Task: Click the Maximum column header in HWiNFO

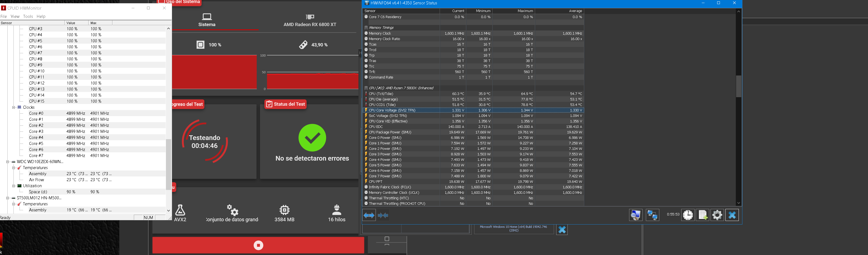Action: pos(513,11)
